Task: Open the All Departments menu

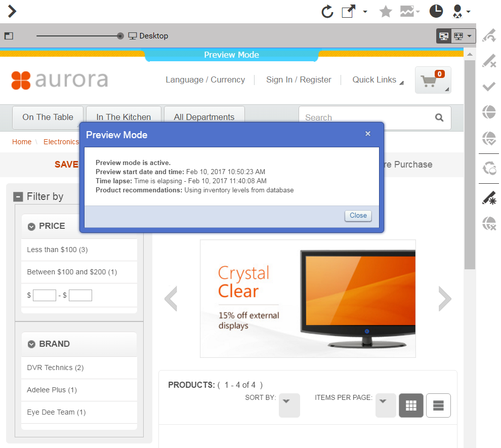Action: tap(204, 117)
